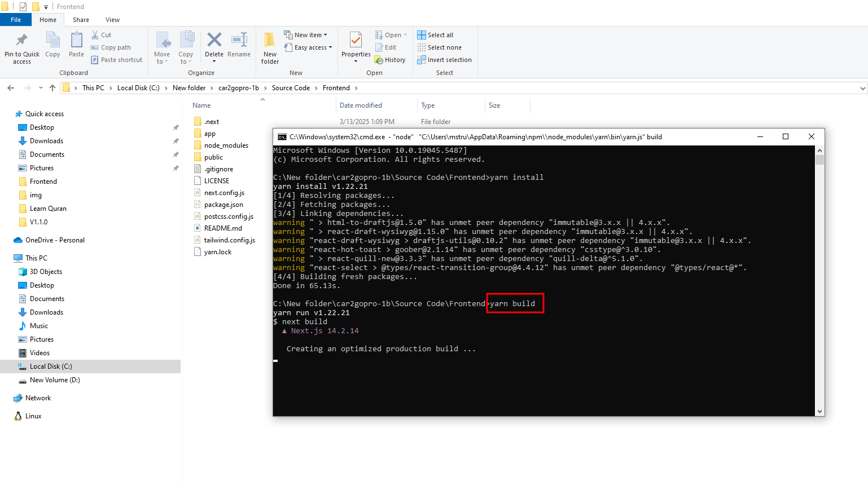Sort by Date modified column header
This screenshot has width=868, height=486.
coord(361,105)
